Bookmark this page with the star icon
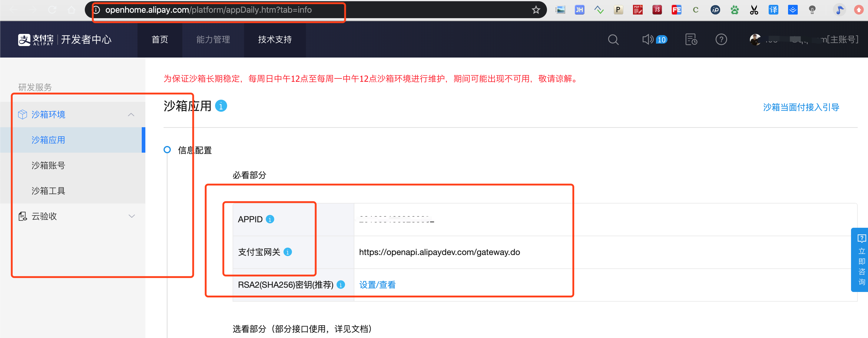The height and width of the screenshot is (338, 868). 536,10
